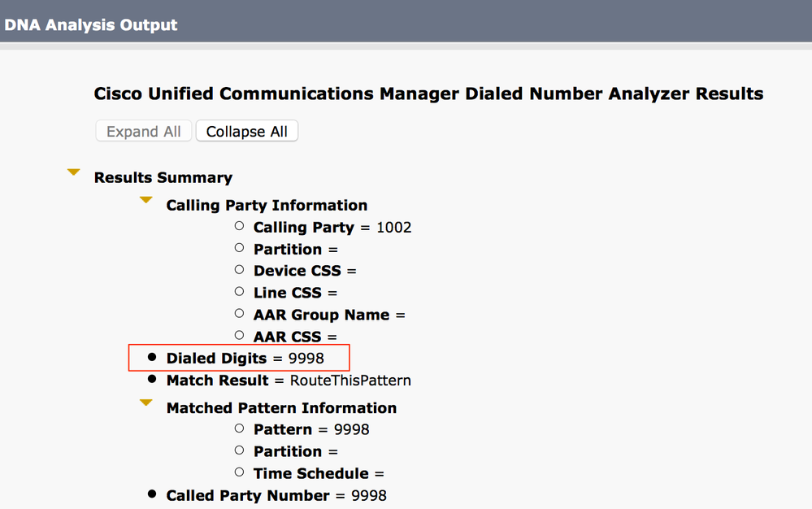The width and height of the screenshot is (812, 509).
Task: Click the DNA Analysis Output title
Action: [90, 25]
